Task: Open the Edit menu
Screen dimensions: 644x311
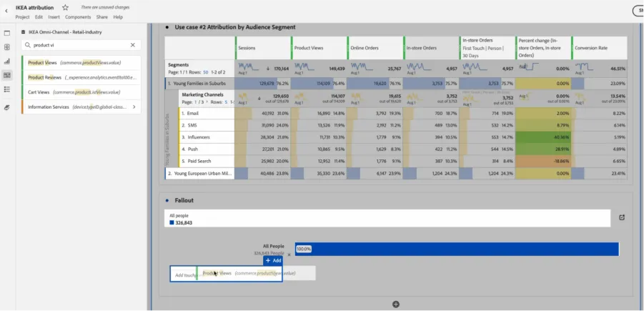Action: point(39,17)
